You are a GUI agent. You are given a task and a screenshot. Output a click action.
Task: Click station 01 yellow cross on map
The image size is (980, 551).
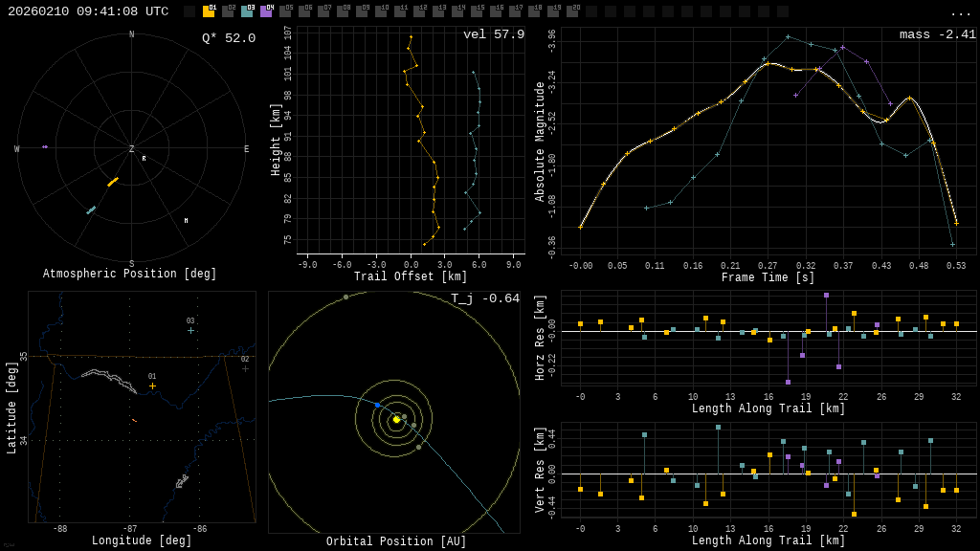click(152, 386)
